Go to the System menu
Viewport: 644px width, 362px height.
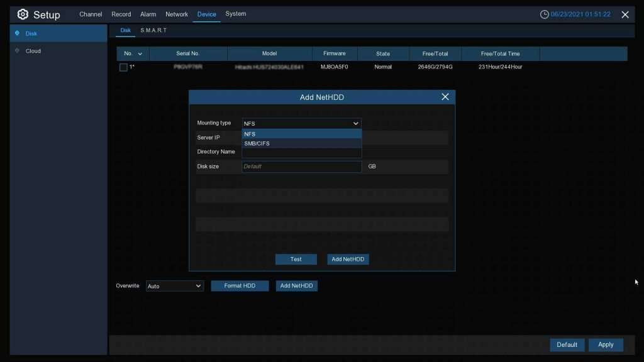[x=236, y=14]
